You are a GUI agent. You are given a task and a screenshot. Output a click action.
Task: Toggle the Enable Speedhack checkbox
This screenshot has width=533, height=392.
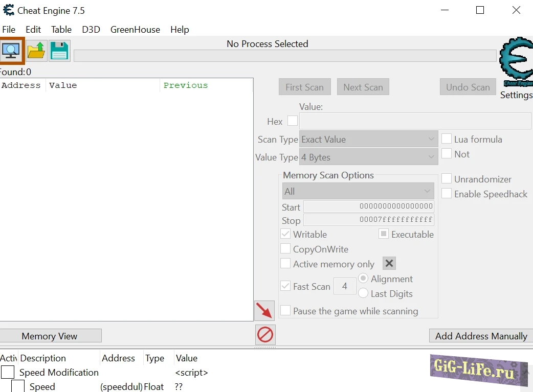(x=447, y=194)
